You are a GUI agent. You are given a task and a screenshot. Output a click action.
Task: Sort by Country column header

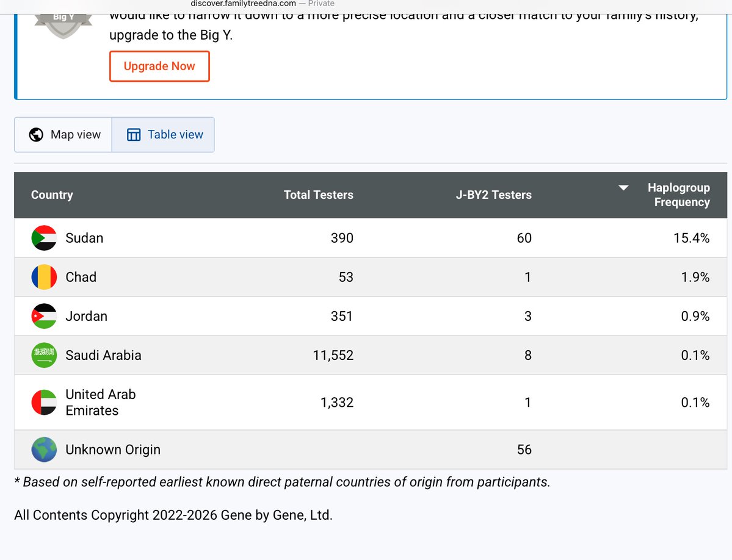pyautogui.click(x=52, y=195)
